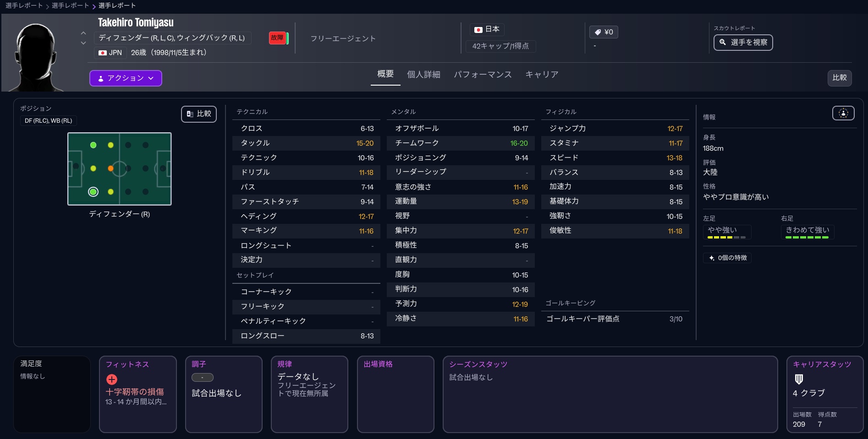868x439 pixels.
Task: Click the ¥0 price tag icon
Action: pyautogui.click(x=598, y=32)
